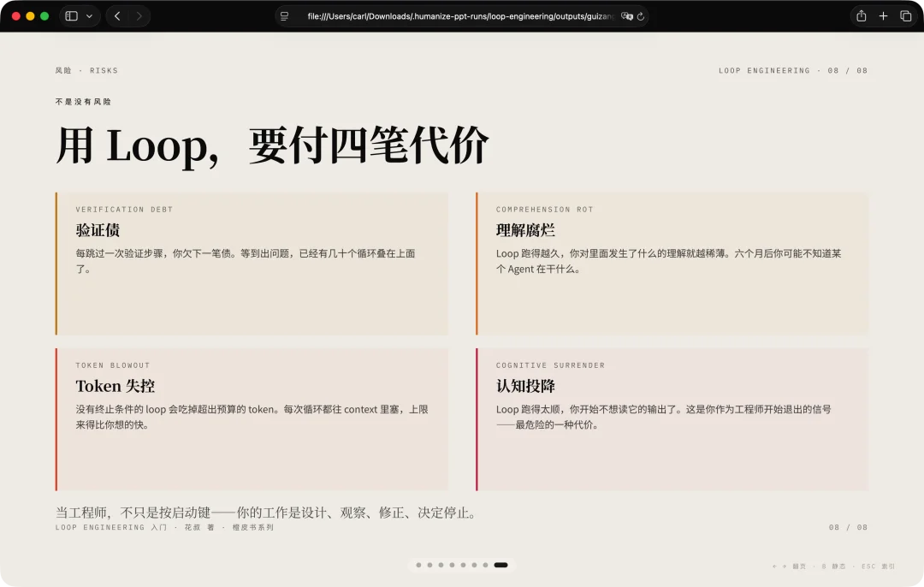Click the translate icon in address bar
The height and width of the screenshot is (587, 924).
(627, 16)
